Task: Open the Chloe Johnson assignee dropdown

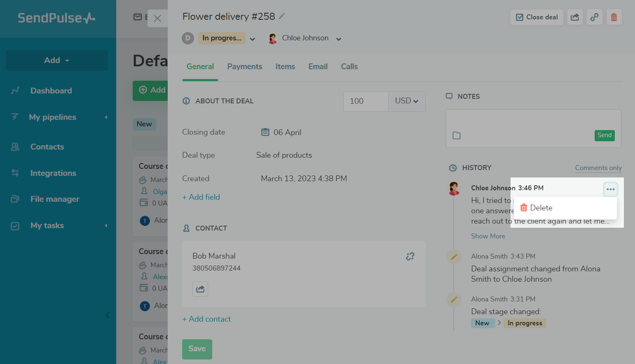Action: 338,39
